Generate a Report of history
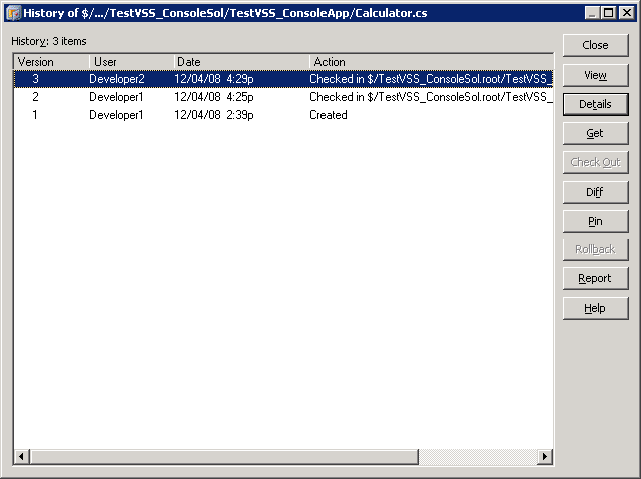The image size is (641, 479). tap(595, 278)
